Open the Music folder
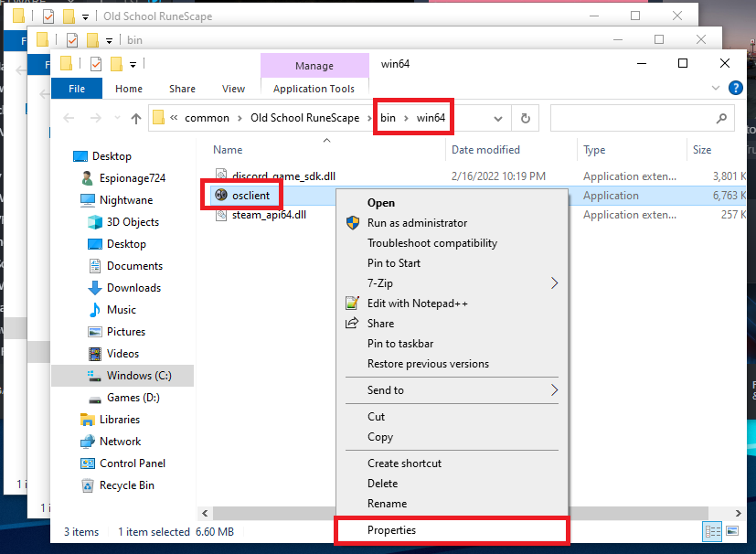Viewport: 756px width, 554px height. point(121,310)
